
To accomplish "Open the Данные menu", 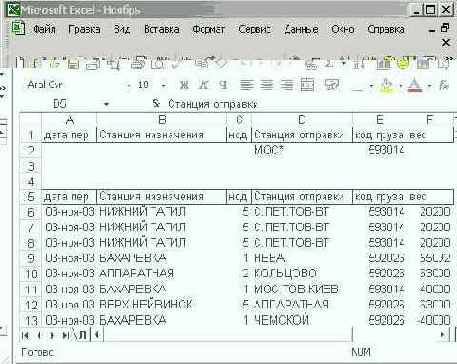I will point(301,29).
